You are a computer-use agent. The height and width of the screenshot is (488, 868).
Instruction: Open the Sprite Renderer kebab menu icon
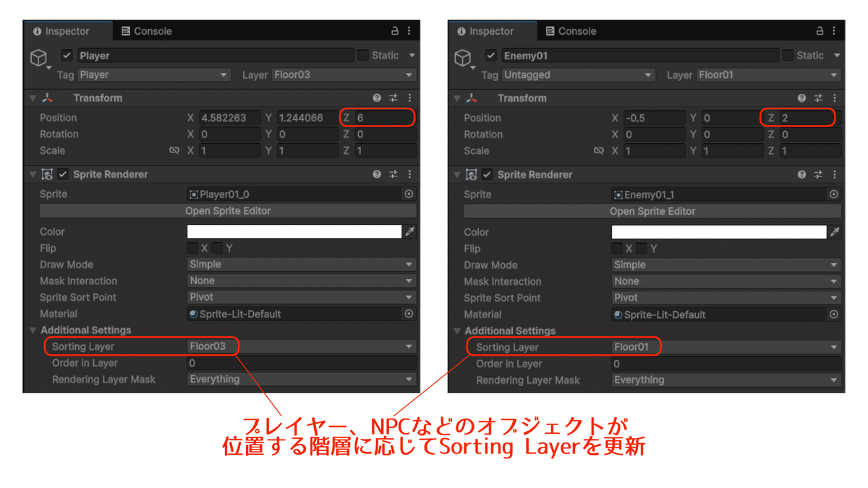pyautogui.click(x=409, y=174)
